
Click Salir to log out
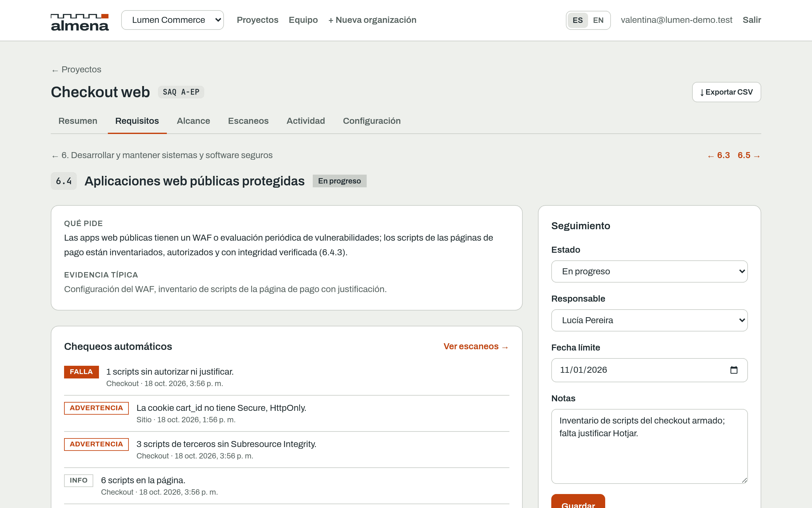click(x=752, y=20)
